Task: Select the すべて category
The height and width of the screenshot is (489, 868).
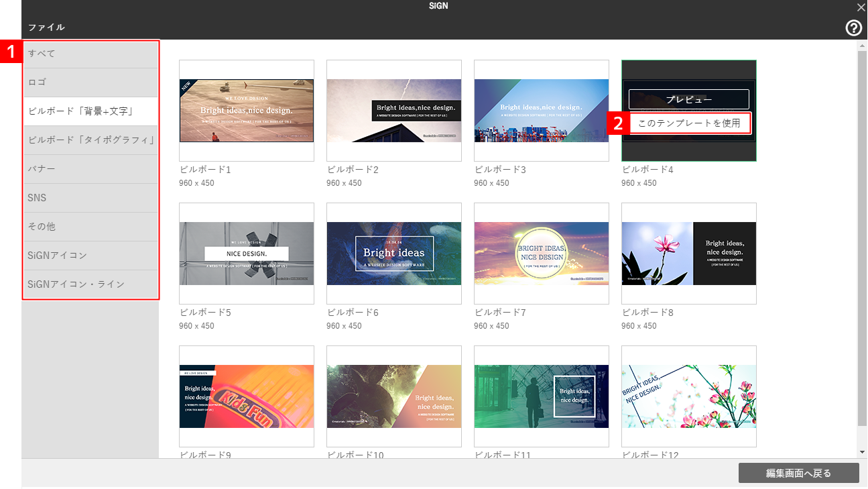Action: (91, 54)
